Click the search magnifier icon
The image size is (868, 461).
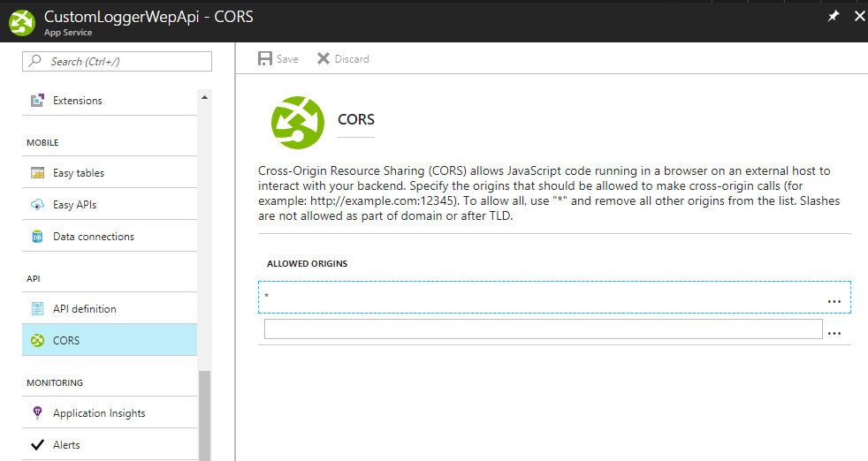(34, 61)
